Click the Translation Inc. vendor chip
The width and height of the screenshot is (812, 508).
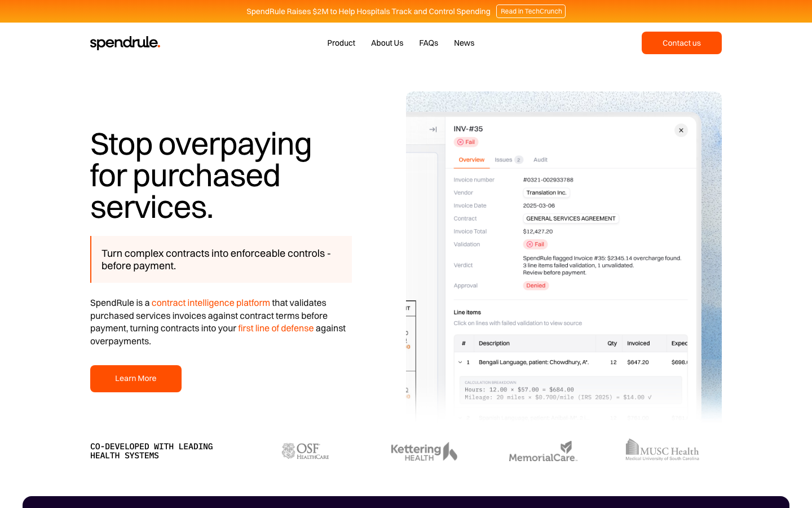546,193
